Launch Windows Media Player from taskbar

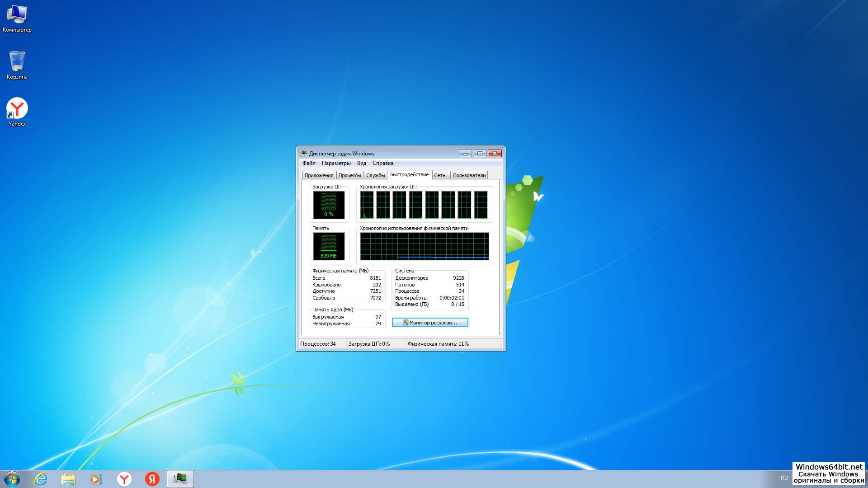pyautogui.click(x=96, y=479)
